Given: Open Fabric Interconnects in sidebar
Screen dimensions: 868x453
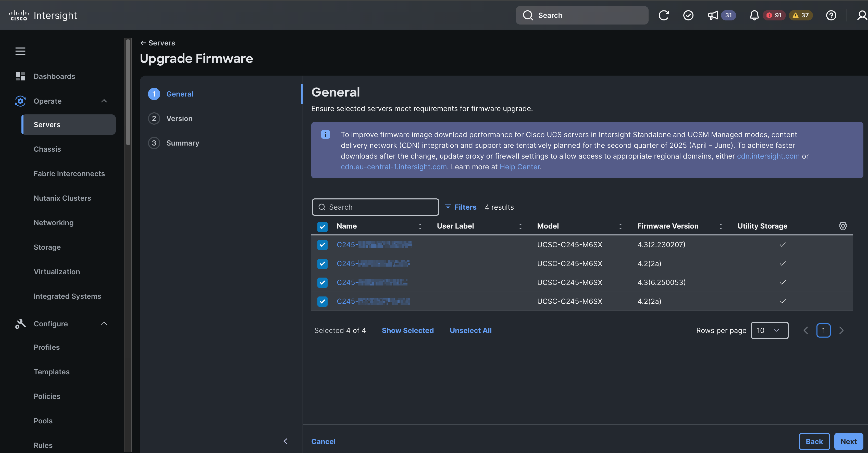Looking at the screenshot, I should 69,173.
